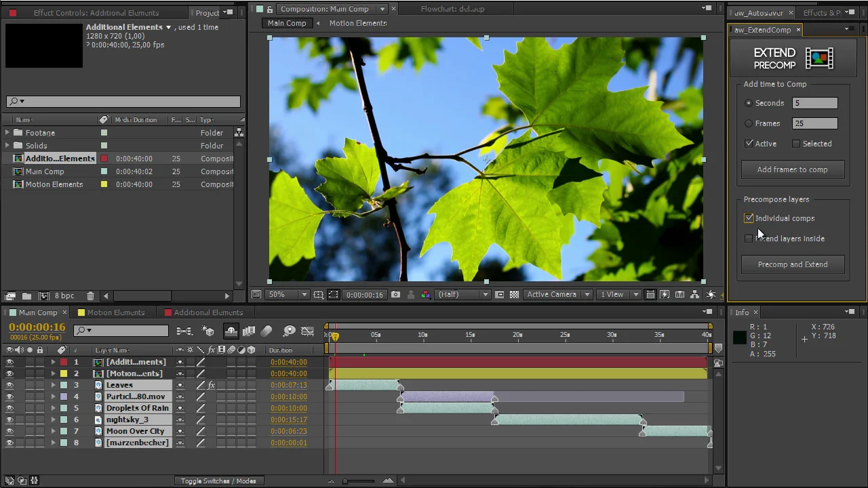Select the Frames radio button
This screenshot has width=868, height=488.
pyautogui.click(x=749, y=123)
